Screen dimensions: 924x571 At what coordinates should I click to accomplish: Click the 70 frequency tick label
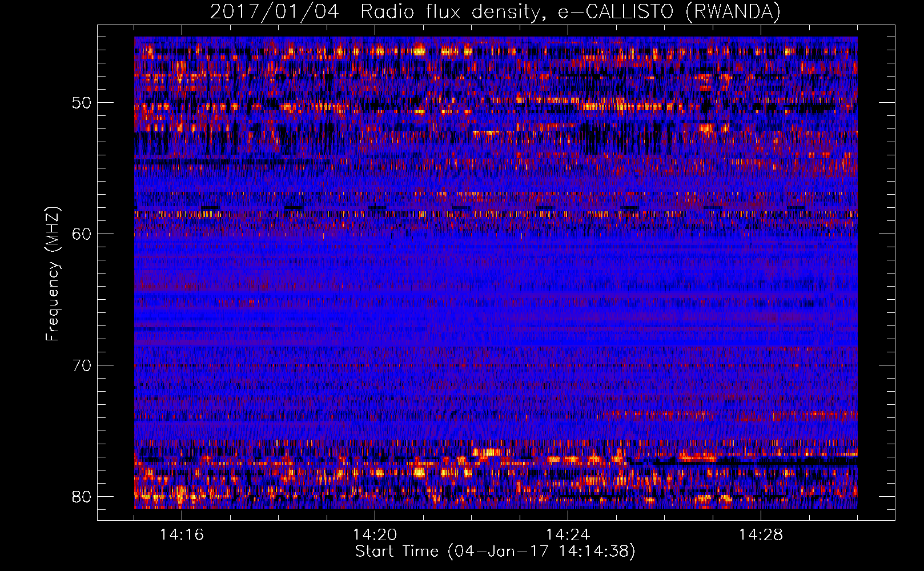[81, 365]
